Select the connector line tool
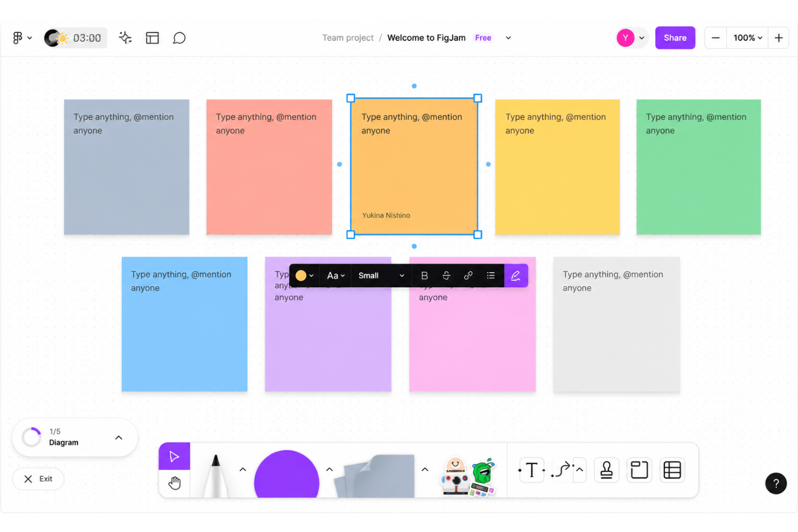The width and height of the screenshot is (798, 532). tap(562, 470)
